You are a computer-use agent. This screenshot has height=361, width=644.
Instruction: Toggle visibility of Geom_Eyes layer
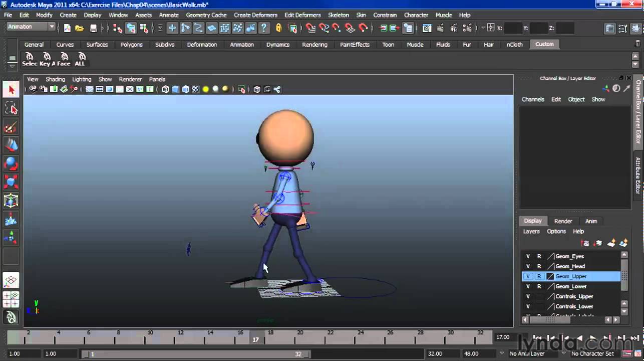pos(528,256)
